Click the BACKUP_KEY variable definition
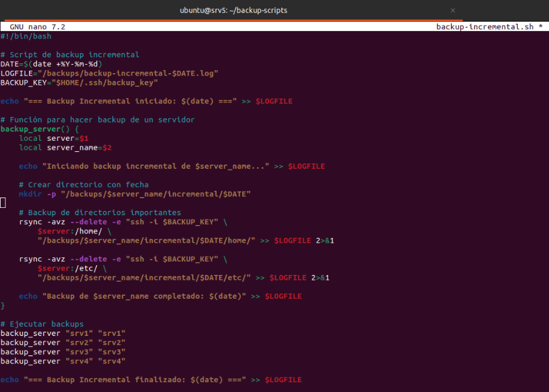Screen dimensions: 549x392 coord(79,82)
